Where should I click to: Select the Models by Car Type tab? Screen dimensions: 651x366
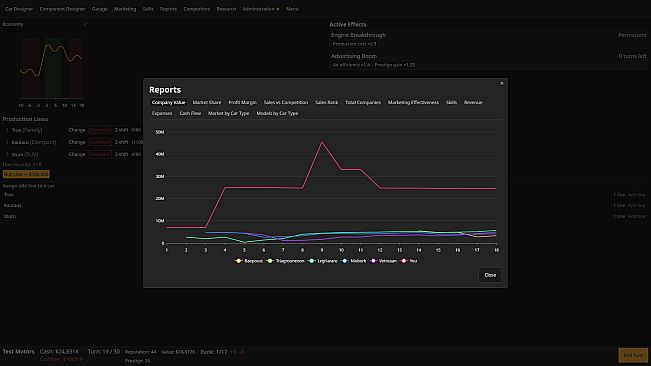point(277,113)
